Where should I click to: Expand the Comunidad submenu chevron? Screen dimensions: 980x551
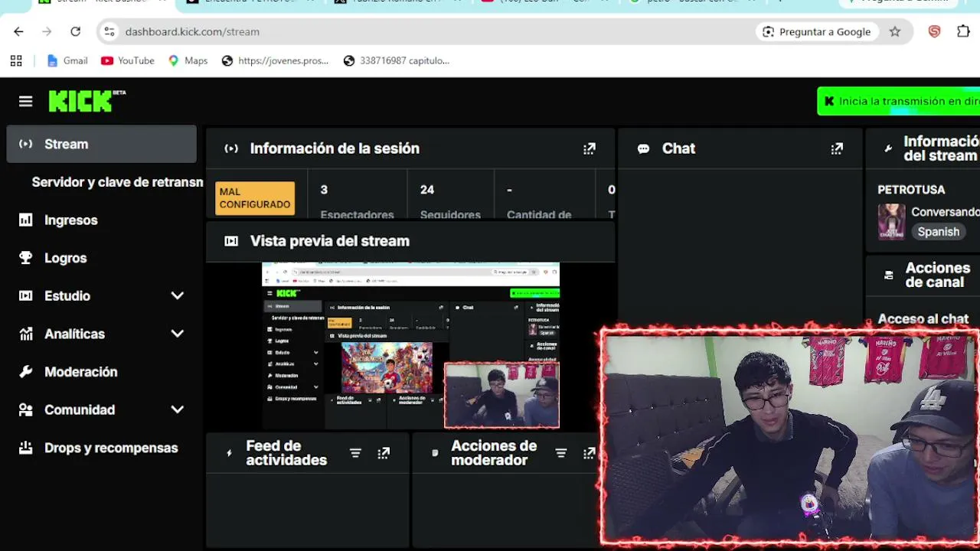tap(177, 409)
